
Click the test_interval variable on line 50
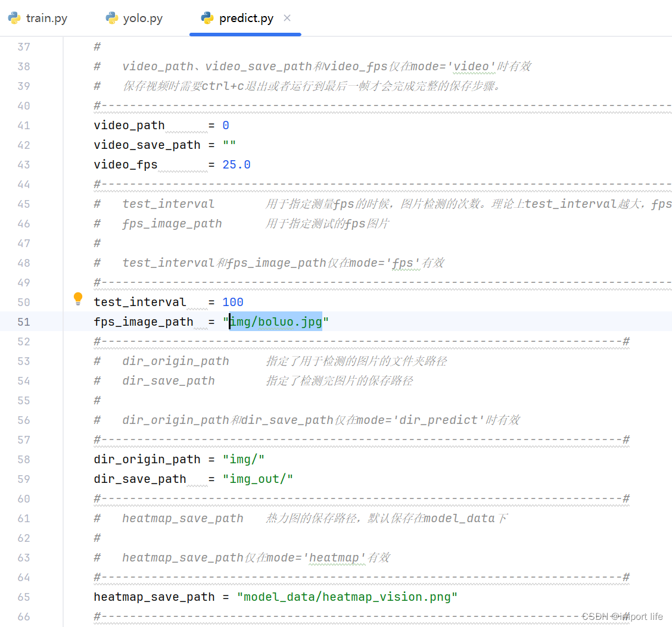pos(140,302)
